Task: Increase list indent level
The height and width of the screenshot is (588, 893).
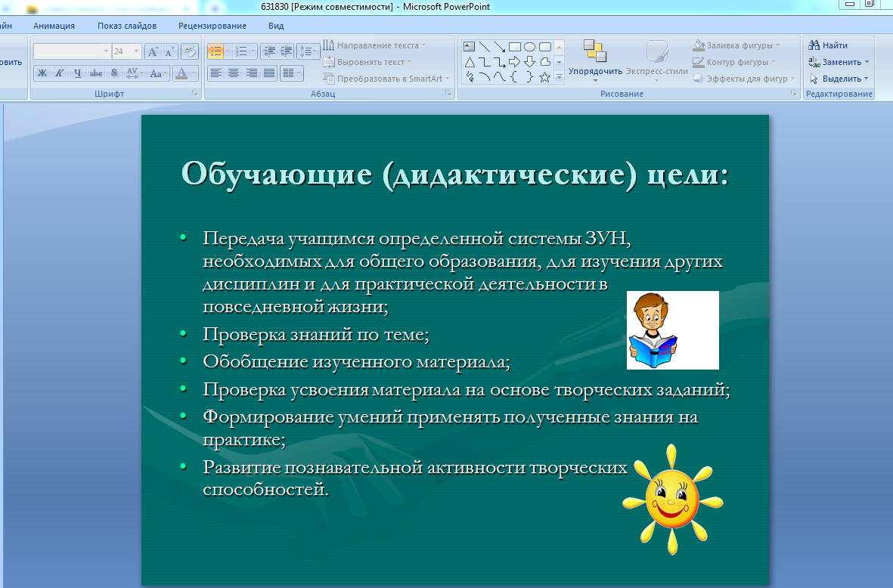Action: 286,52
